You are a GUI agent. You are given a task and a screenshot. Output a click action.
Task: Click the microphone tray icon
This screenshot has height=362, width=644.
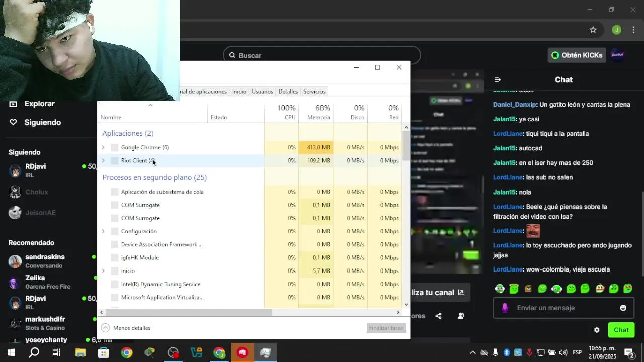coord(496,352)
